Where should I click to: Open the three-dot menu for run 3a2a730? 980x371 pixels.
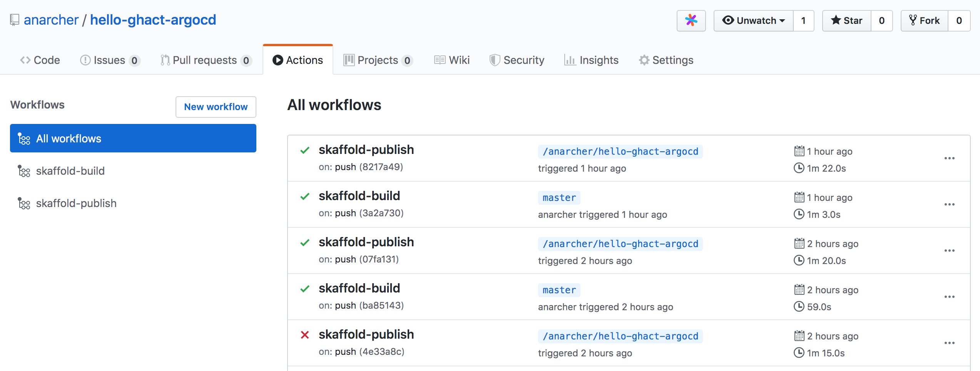pyautogui.click(x=950, y=204)
